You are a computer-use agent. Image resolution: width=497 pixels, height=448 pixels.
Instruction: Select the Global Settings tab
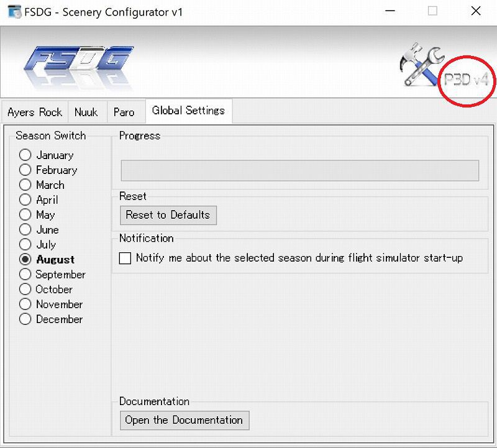[188, 111]
